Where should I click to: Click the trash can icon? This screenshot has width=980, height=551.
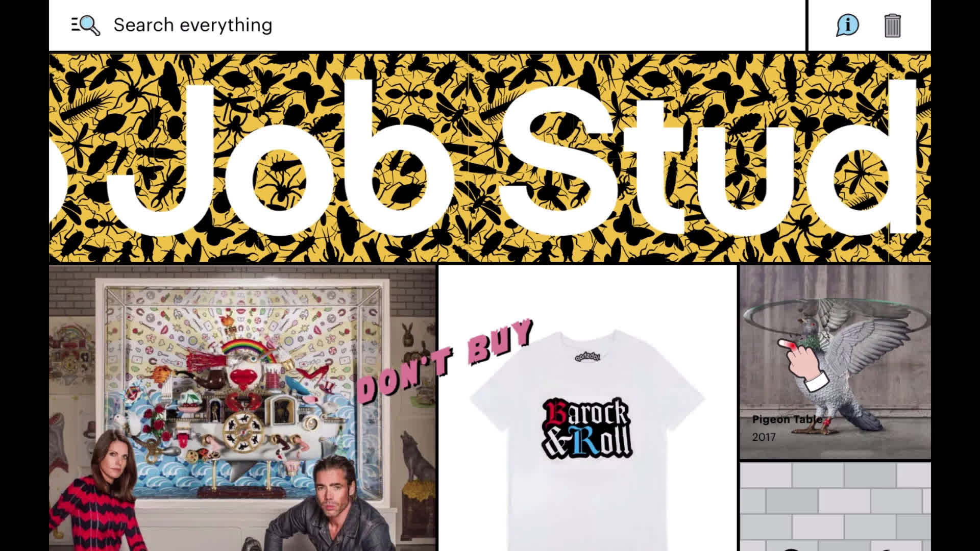pos(892,26)
